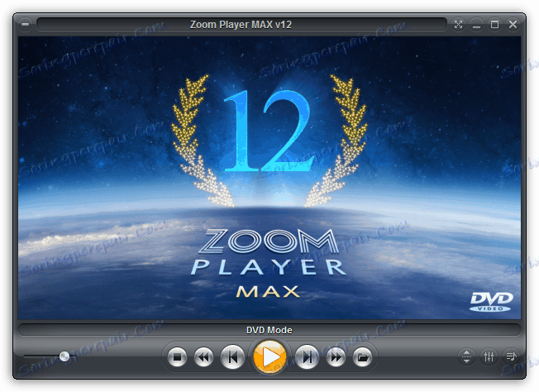Click the Zoom Player MAX v12 title bar
The width and height of the screenshot is (539, 392).
(x=241, y=25)
